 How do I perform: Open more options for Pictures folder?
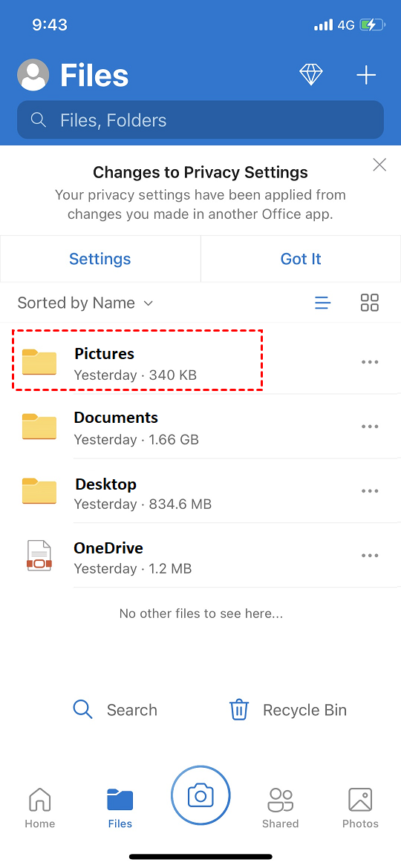pyautogui.click(x=369, y=362)
